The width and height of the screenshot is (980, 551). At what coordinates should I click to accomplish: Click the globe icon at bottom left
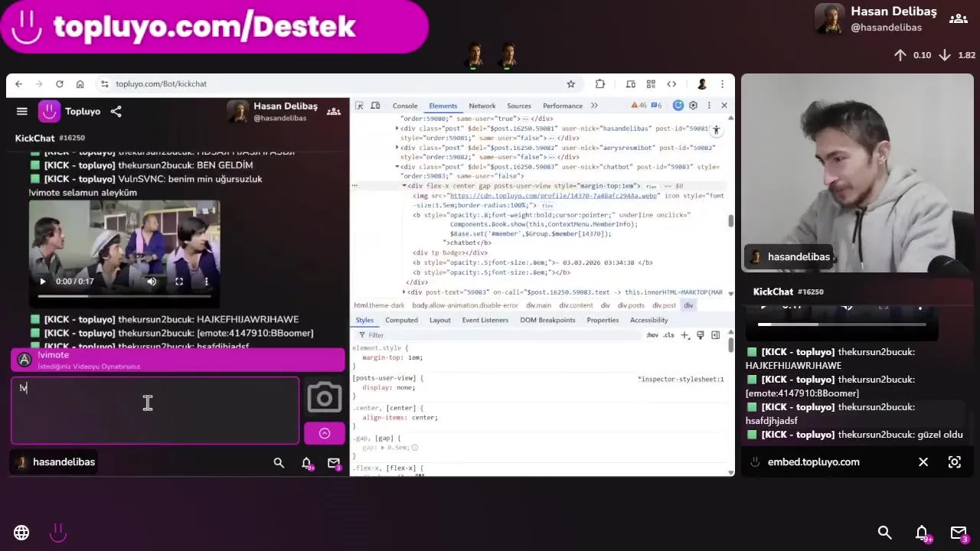(x=21, y=533)
